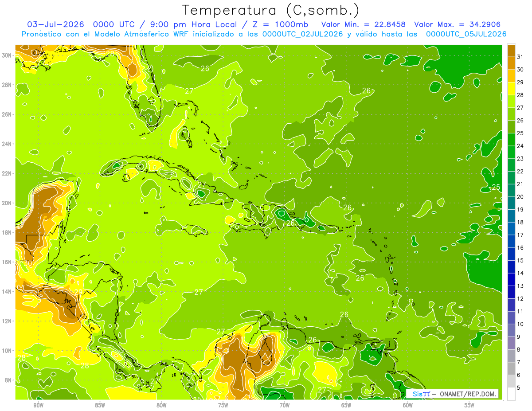532x411 pixels.
Task: Click the "30" contour label near 16N
Action: pos(28,263)
